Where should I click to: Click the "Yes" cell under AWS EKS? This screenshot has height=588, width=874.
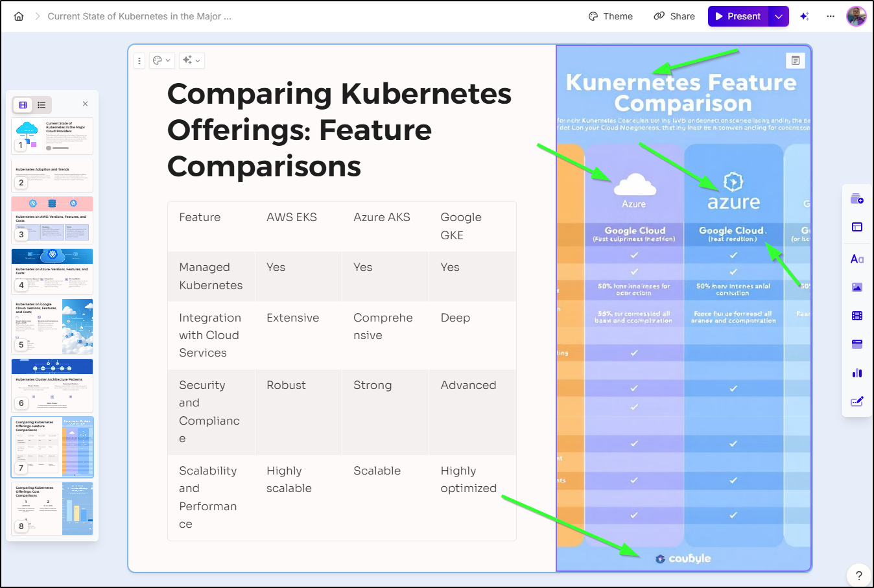[x=298, y=276]
